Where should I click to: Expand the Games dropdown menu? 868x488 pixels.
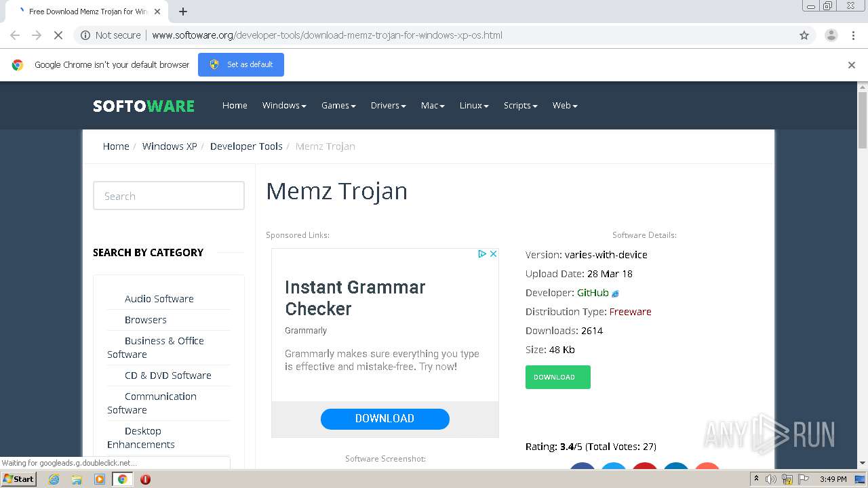tap(338, 105)
